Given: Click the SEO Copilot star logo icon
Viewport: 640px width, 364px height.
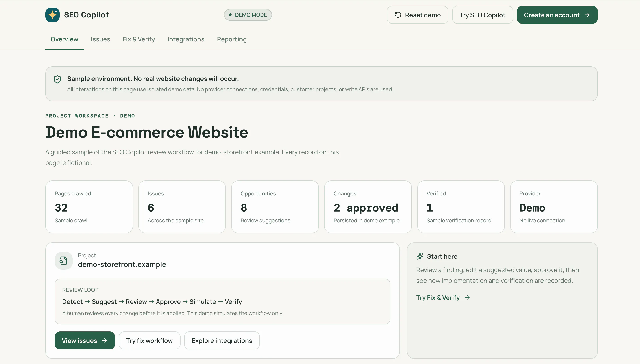Looking at the screenshot, I should (x=52, y=15).
